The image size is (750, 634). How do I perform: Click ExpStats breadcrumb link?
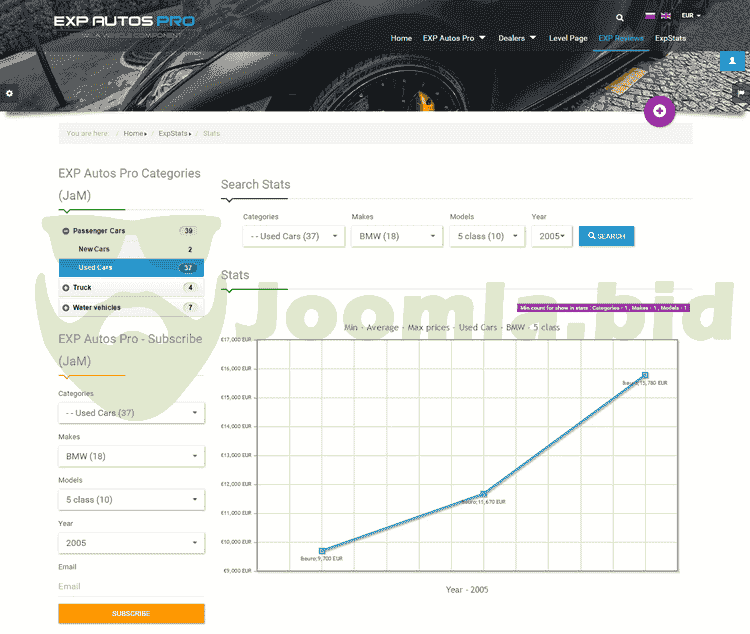[x=173, y=133]
